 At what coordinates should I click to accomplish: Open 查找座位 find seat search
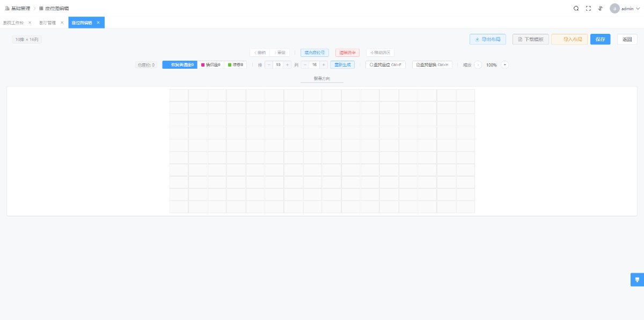pyautogui.click(x=385, y=65)
